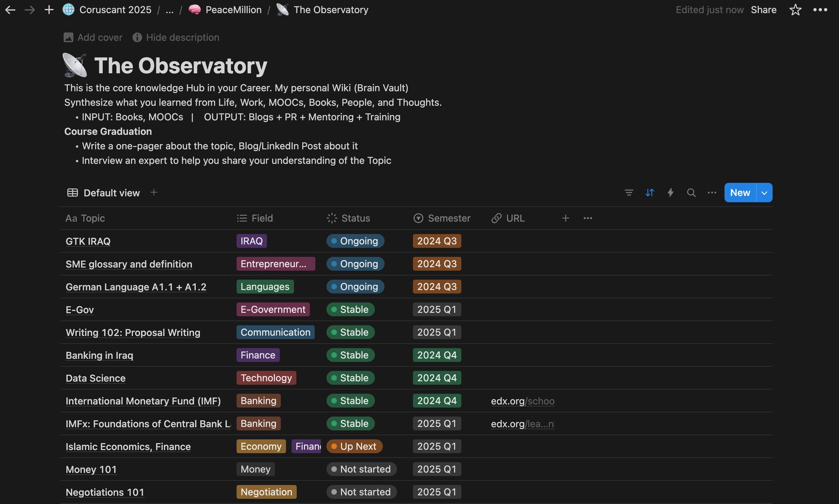The height and width of the screenshot is (504, 839).
Task: Open the sort options icon
Action: click(650, 193)
